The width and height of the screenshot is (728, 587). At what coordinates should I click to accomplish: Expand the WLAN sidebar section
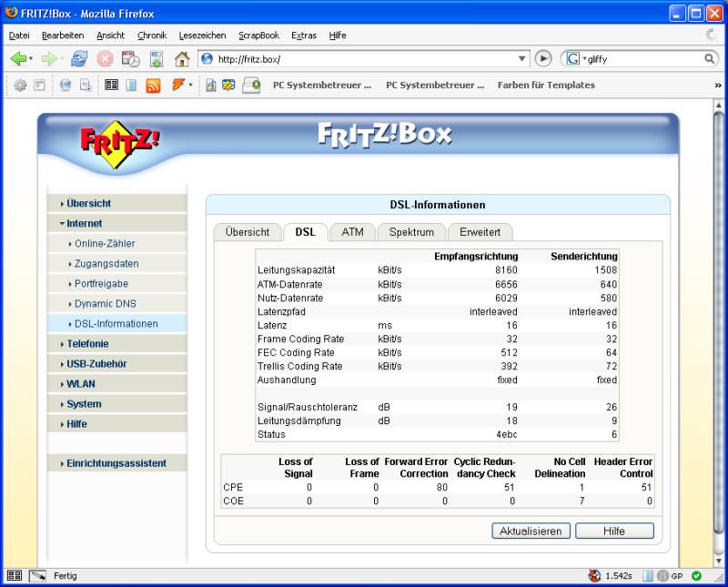(117, 384)
